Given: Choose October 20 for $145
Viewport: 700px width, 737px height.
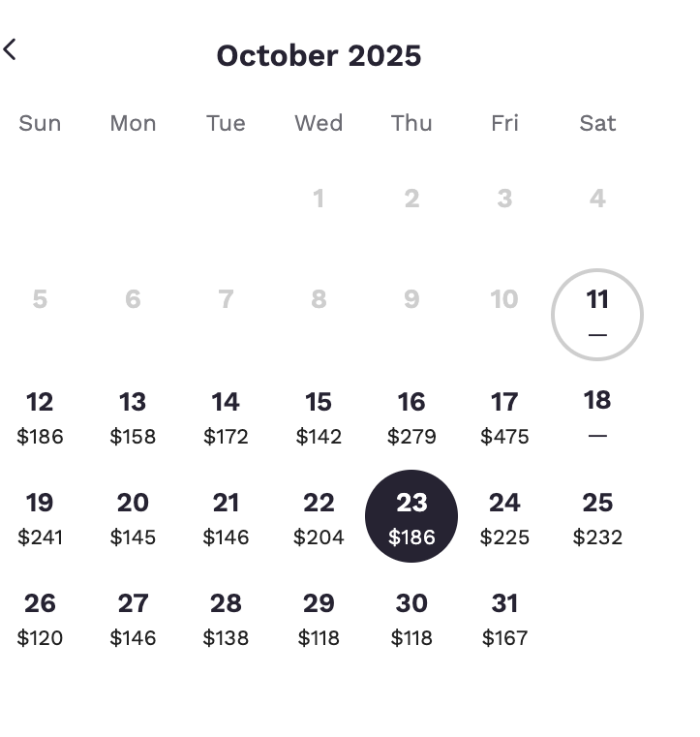Looking at the screenshot, I should [133, 517].
